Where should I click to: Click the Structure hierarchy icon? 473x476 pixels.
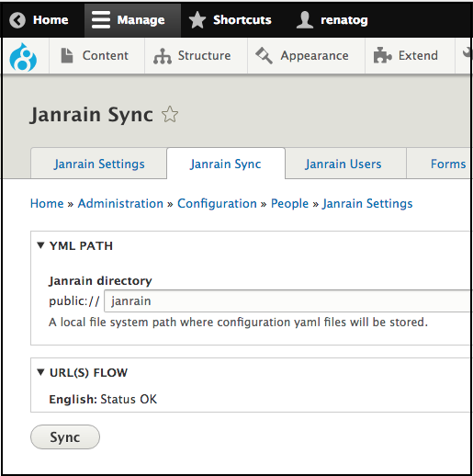[163, 56]
